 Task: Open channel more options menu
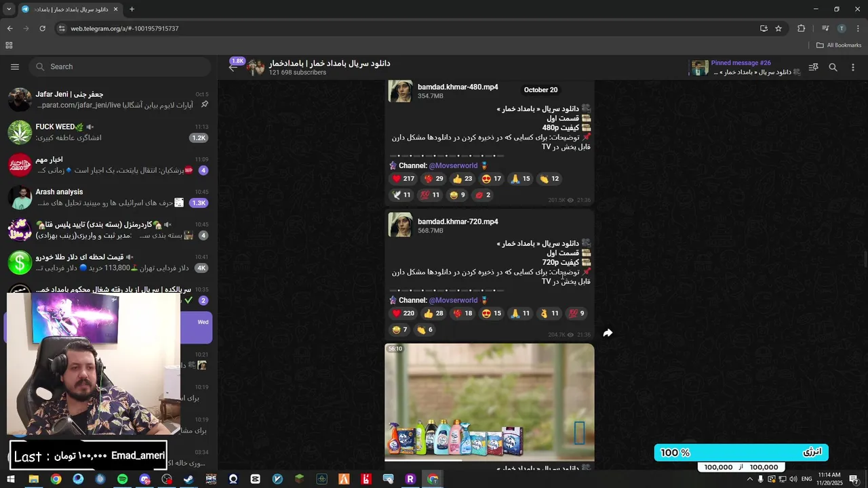(853, 67)
